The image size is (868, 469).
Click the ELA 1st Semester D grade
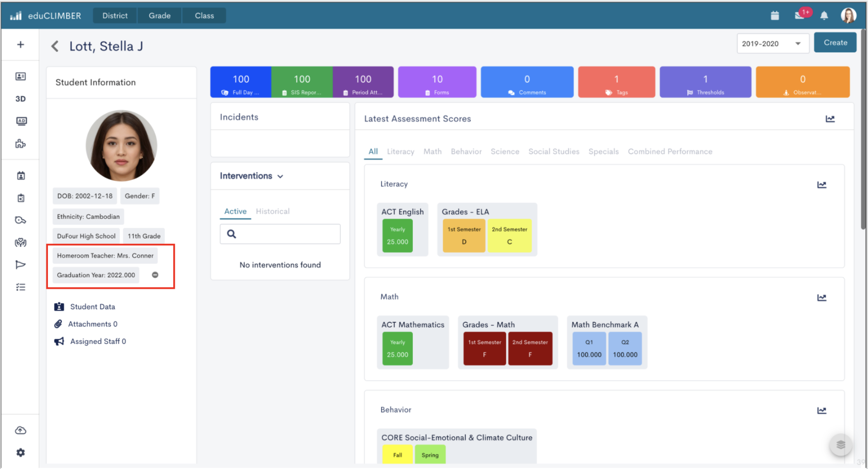click(464, 236)
